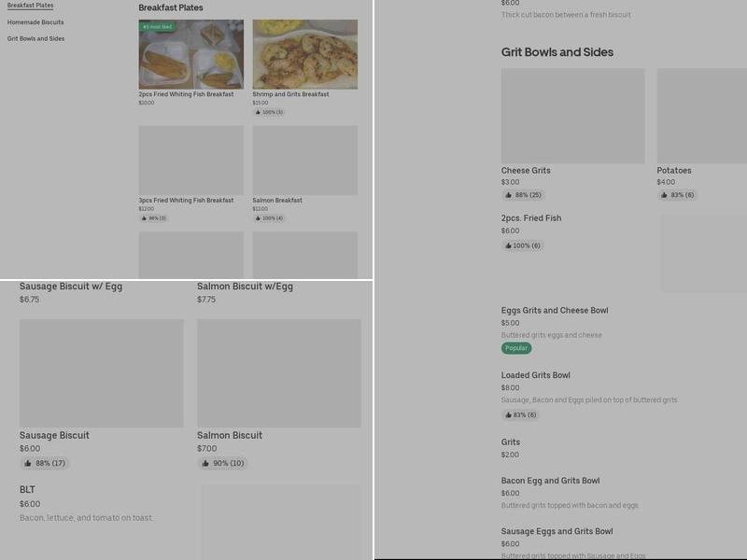Select Homemade Biscuits in the sidebar
Screen dimensions: 747x560
pyautogui.click(x=35, y=21)
